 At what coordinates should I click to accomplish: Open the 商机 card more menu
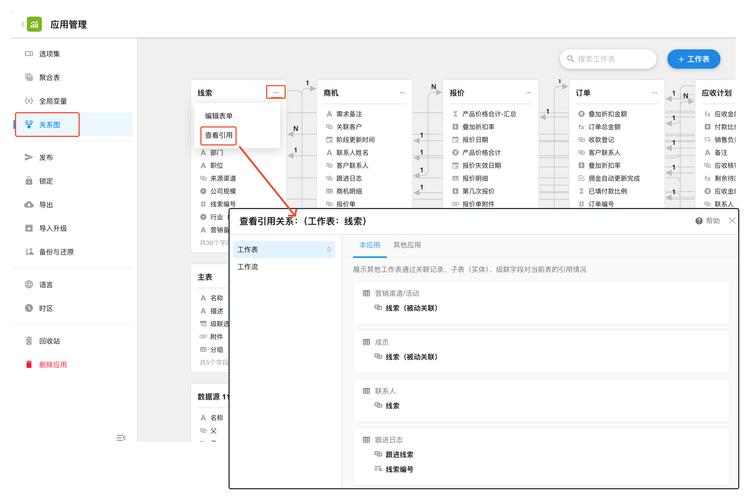[x=402, y=92]
